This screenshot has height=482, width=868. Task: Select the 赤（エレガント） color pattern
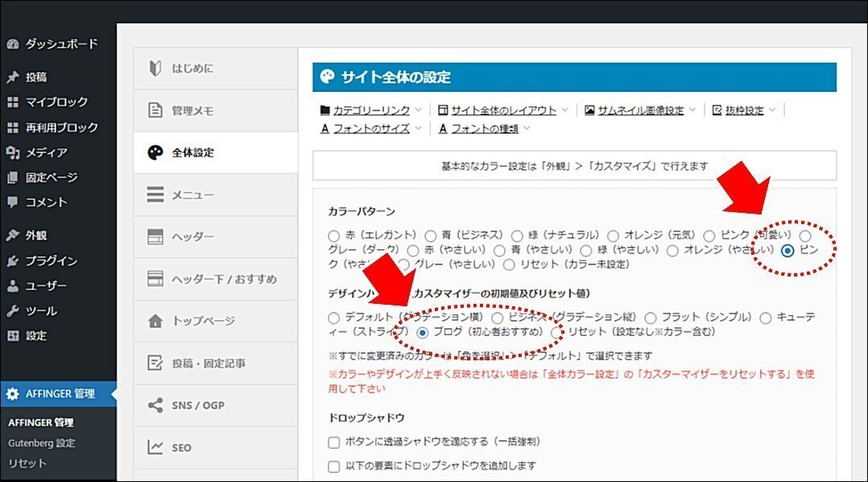pyautogui.click(x=333, y=236)
